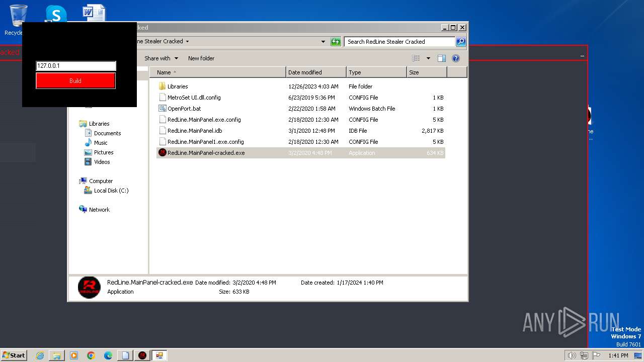Screen dimensions: 644x362
Task: Switch to blank document taskbar item
Action: [x=125, y=355]
